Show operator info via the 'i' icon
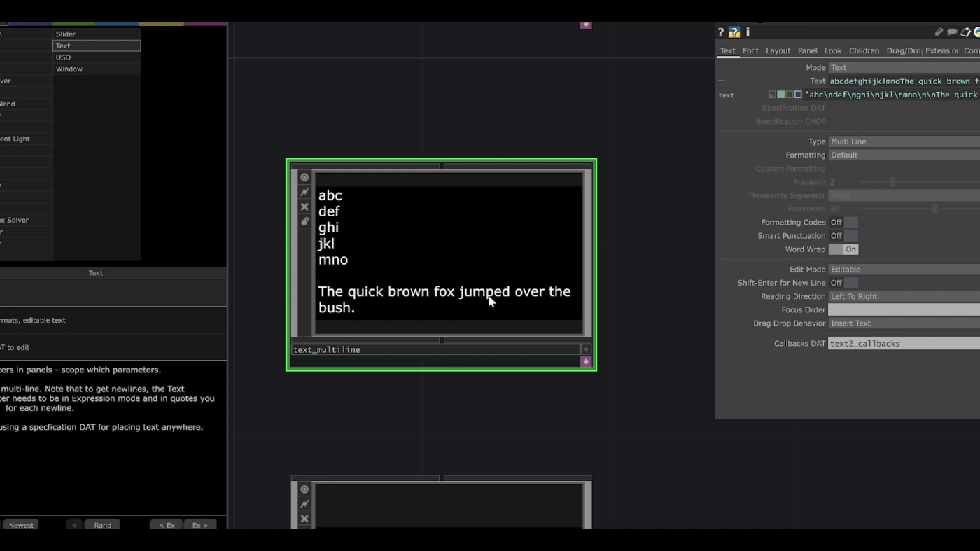The height and width of the screenshot is (551, 980). (x=748, y=32)
